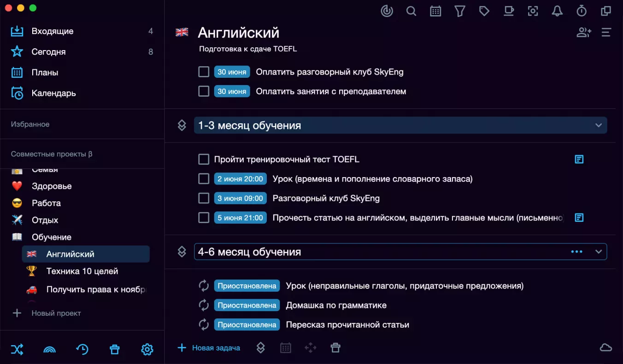Click the search magnifier icon
This screenshot has height=364, width=623.
pyautogui.click(x=411, y=11)
